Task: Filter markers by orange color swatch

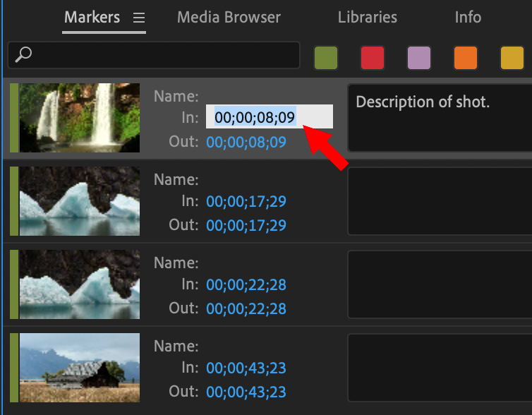Action: pyautogui.click(x=466, y=57)
